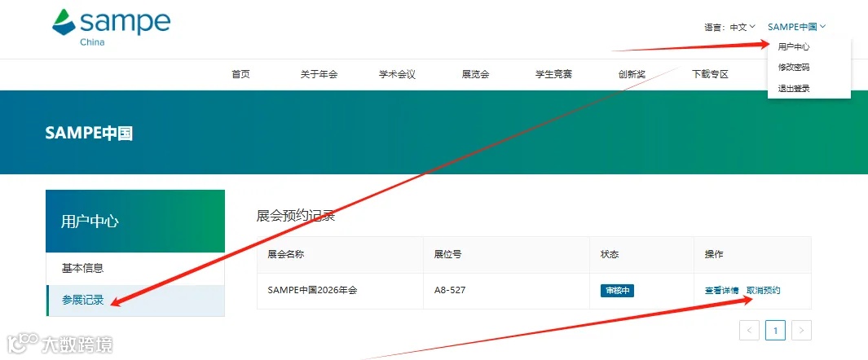
Task: Select page 1 in pagination
Action: pos(776,331)
